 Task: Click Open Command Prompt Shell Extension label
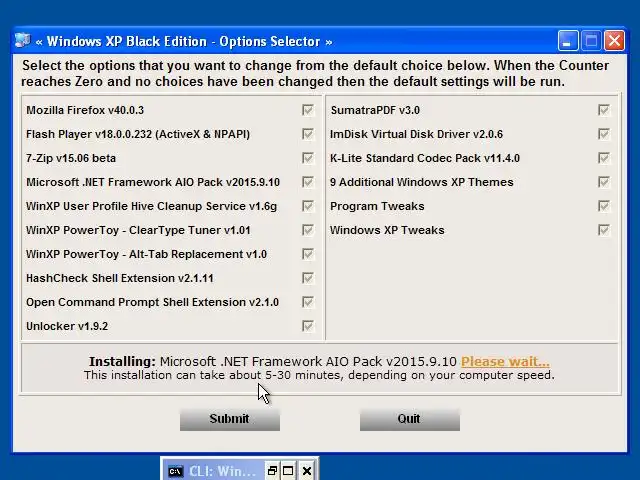pyautogui.click(x=152, y=302)
